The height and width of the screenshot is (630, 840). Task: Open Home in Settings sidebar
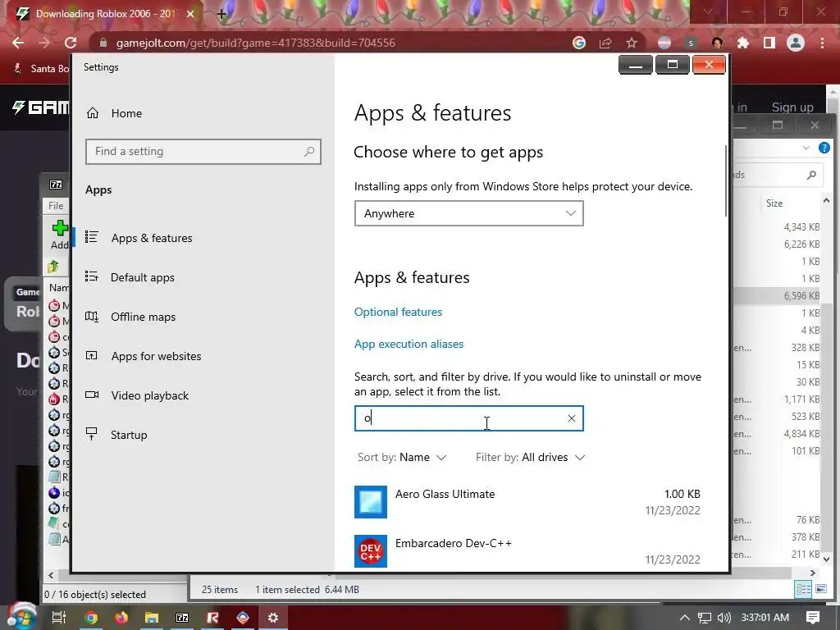click(x=126, y=113)
